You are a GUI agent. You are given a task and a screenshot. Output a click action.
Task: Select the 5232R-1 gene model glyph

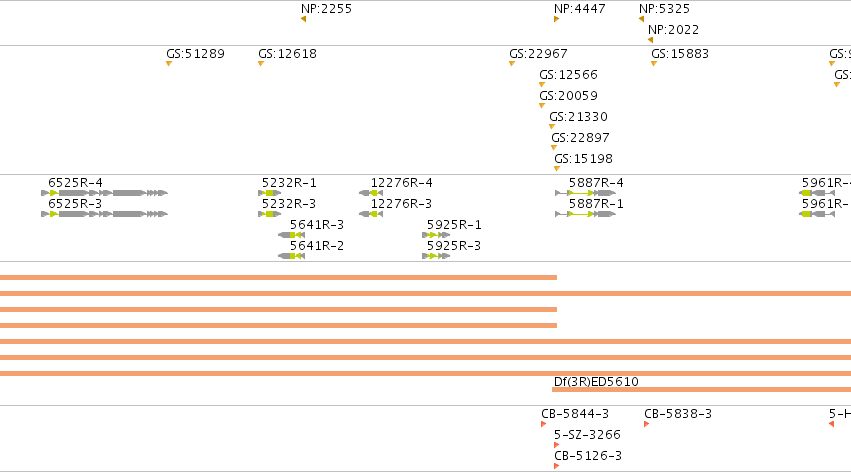[270, 193]
